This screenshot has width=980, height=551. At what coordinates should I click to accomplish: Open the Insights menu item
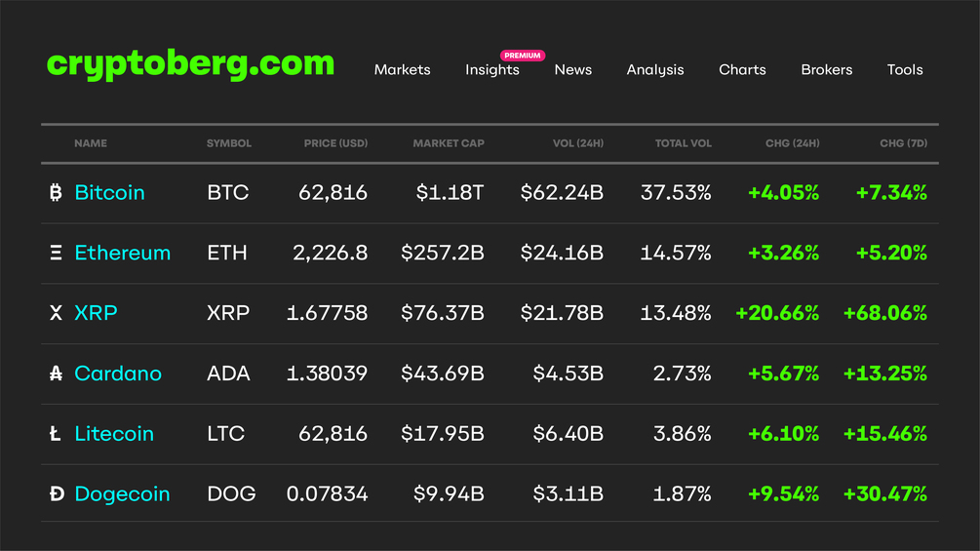[x=491, y=70]
